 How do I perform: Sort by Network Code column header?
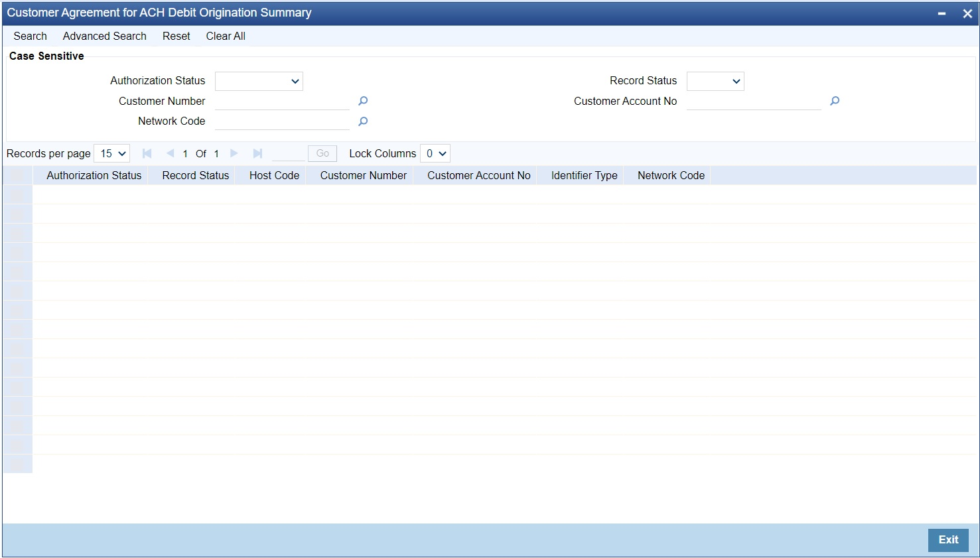[x=671, y=175]
